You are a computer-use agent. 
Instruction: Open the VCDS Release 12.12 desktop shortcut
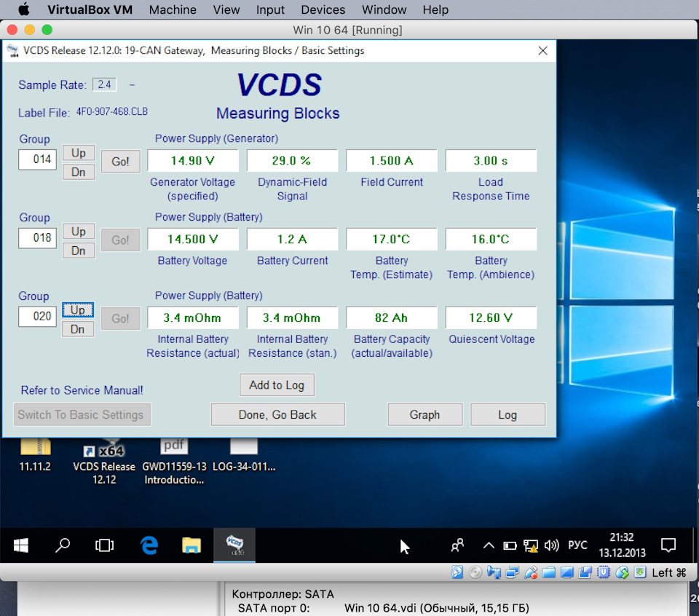104,462
